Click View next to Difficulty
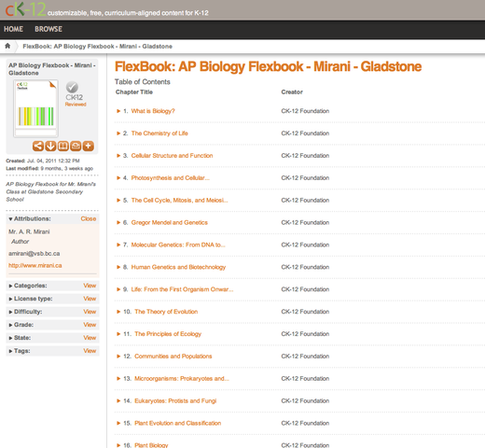 point(90,312)
